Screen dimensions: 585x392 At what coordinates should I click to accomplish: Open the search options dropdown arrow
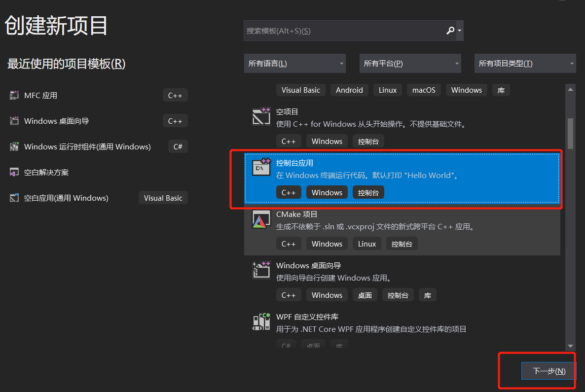click(x=460, y=31)
